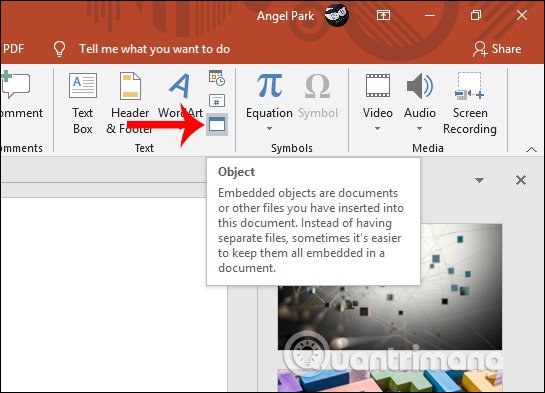Click Tell me what you want to do
This screenshot has height=393, width=545.
(154, 49)
